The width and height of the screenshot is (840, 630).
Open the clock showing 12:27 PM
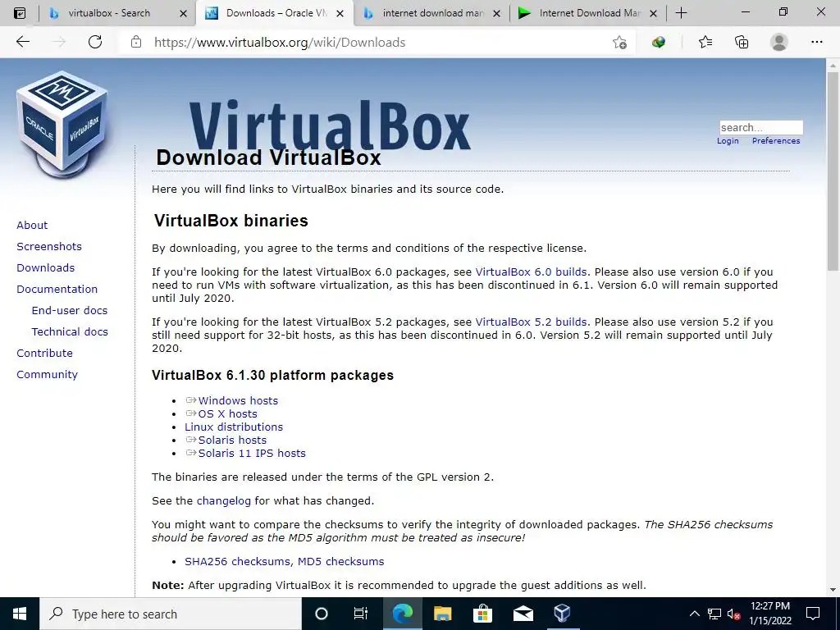(x=769, y=614)
